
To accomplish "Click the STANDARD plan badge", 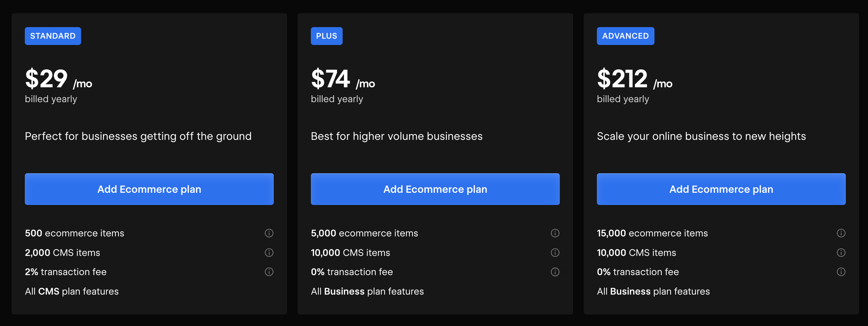I will click(x=53, y=36).
